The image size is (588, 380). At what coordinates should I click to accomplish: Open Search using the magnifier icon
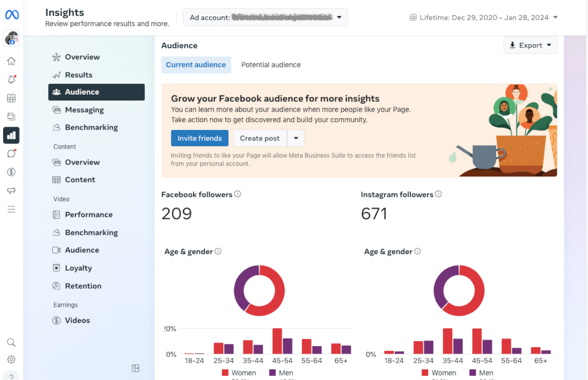[x=11, y=342]
